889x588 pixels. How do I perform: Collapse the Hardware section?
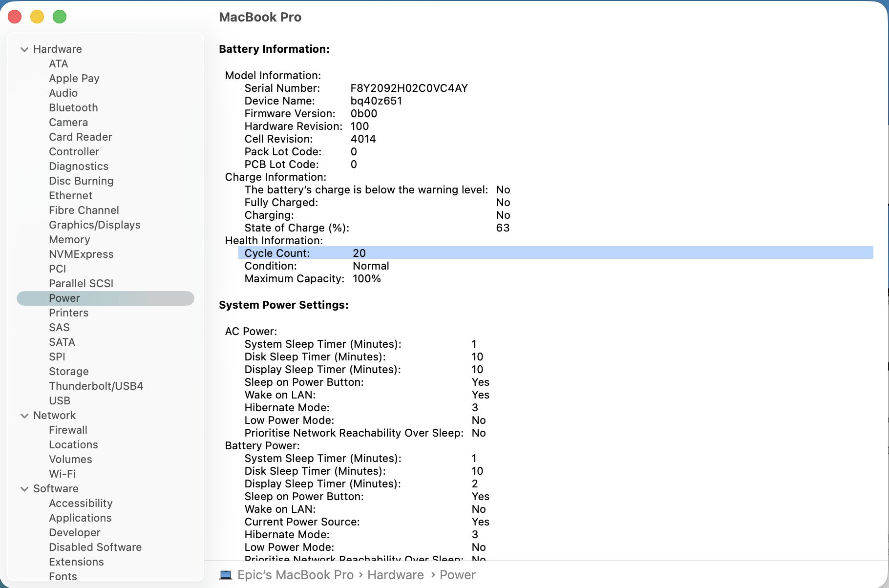[24, 49]
